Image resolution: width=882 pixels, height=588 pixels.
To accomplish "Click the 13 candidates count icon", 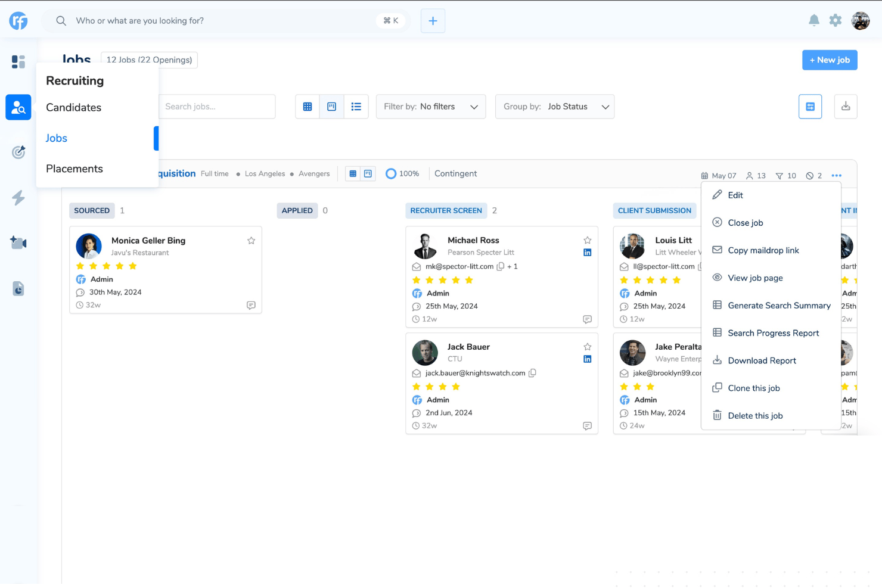I will (756, 176).
